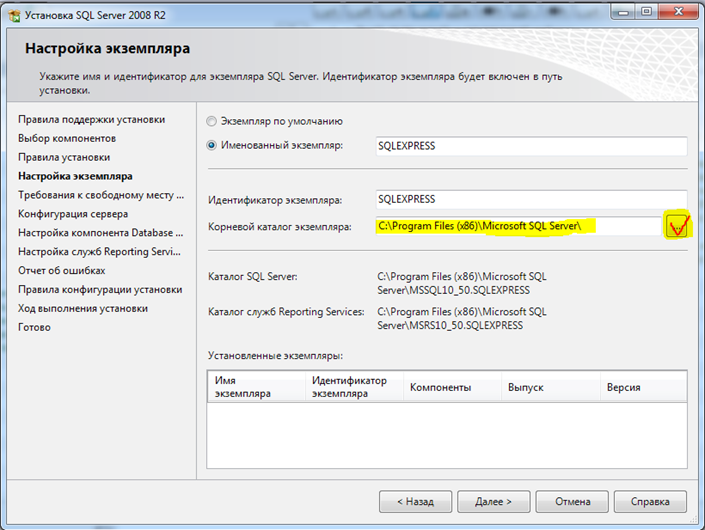Select the default instance radio button

(x=211, y=121)
